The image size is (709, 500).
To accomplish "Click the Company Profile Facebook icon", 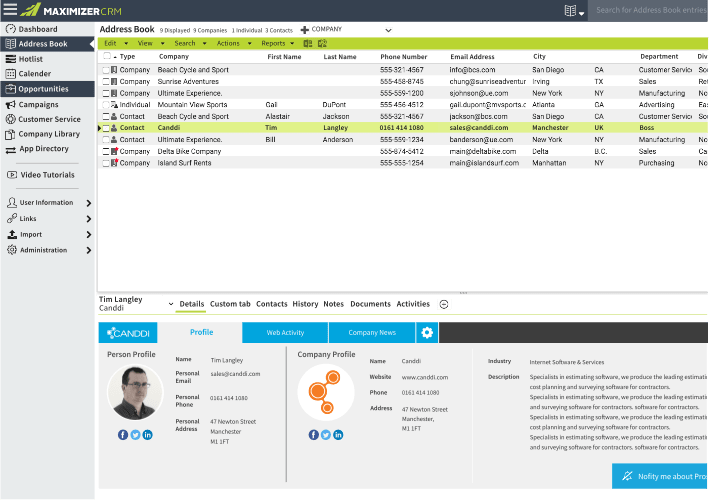I will point(313,435).
